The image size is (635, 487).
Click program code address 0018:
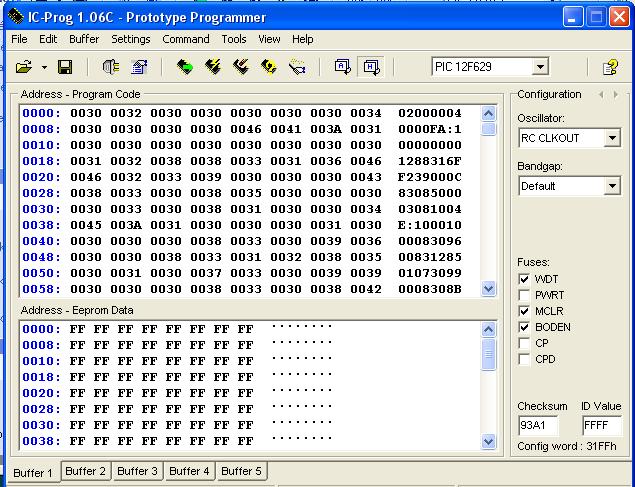coord(41,161)
